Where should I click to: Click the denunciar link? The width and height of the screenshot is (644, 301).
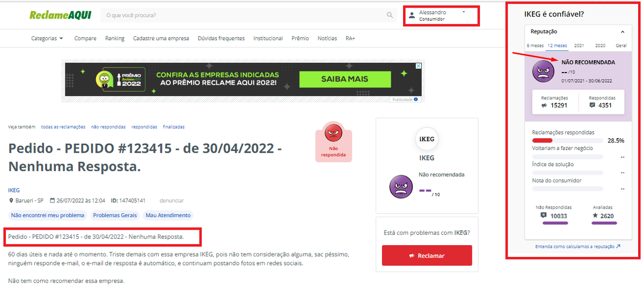coord(172,200)
